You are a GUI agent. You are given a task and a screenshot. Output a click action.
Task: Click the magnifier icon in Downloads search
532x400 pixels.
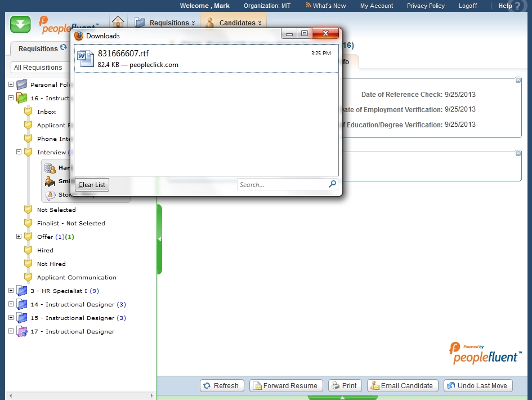point(332,184)
